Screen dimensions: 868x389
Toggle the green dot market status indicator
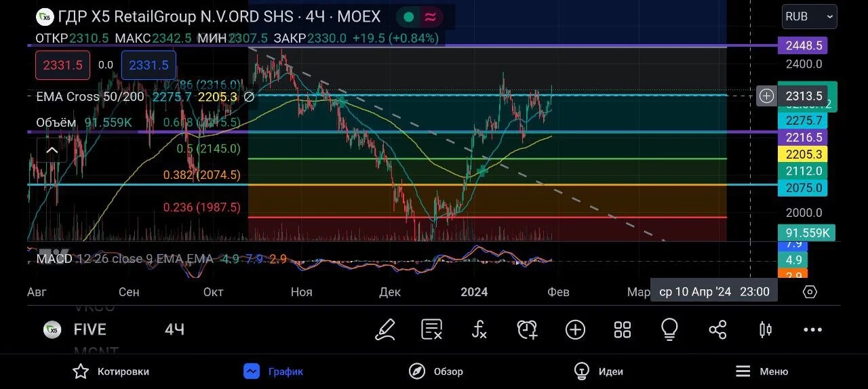408,17
